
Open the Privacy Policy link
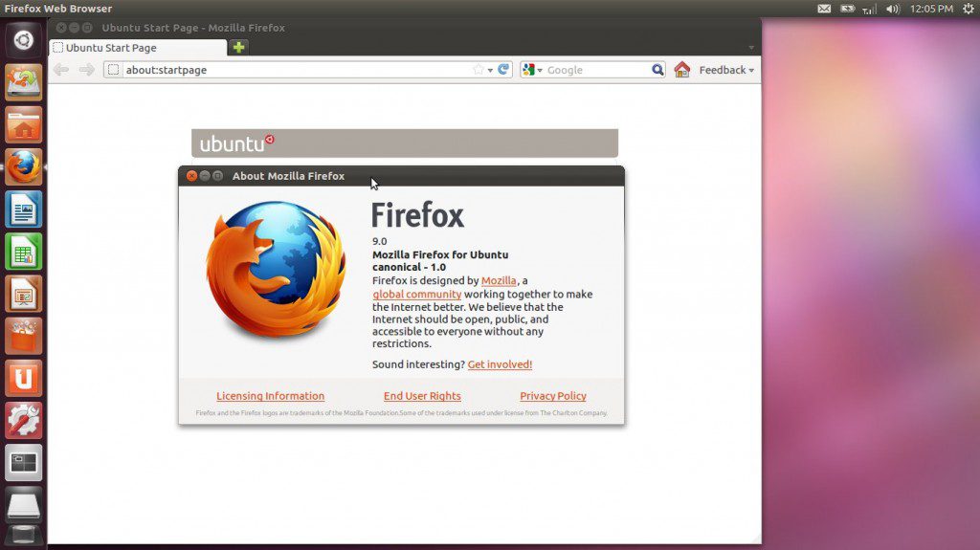(x=552, y=396)
